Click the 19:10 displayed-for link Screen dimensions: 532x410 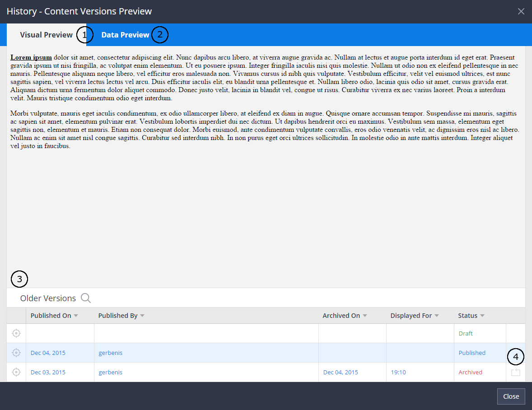(398, 372)
